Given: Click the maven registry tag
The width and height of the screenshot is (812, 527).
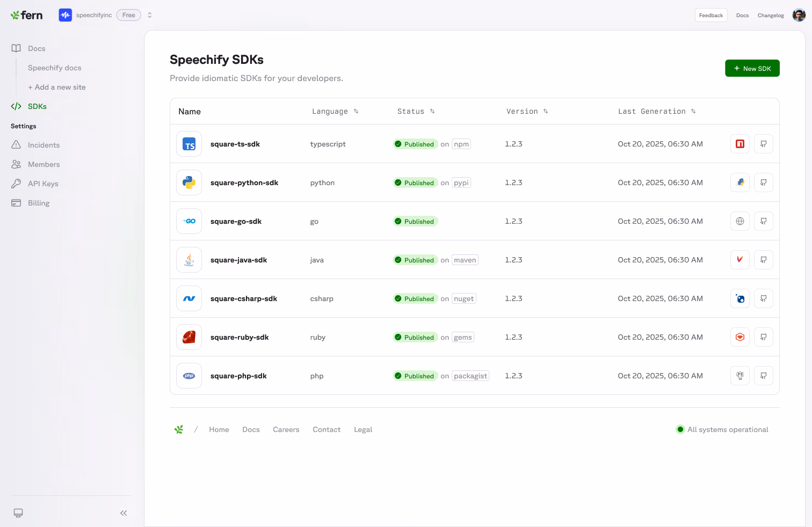Looking at the screenshot, I should coord(465,260).
